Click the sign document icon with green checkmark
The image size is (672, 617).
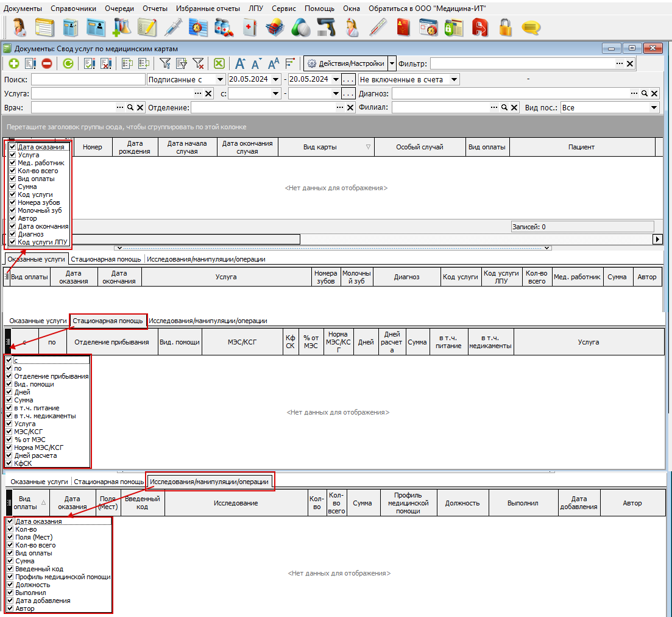point(89,64)
